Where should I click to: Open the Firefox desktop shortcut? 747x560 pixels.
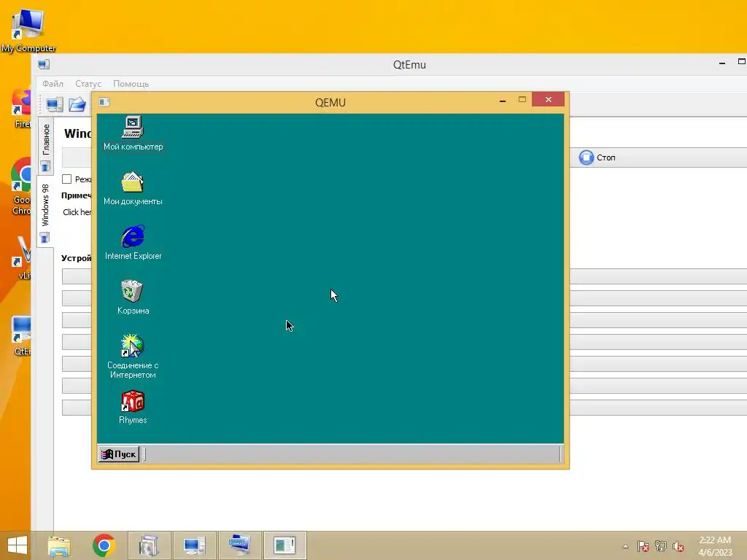tap(22, 108)
